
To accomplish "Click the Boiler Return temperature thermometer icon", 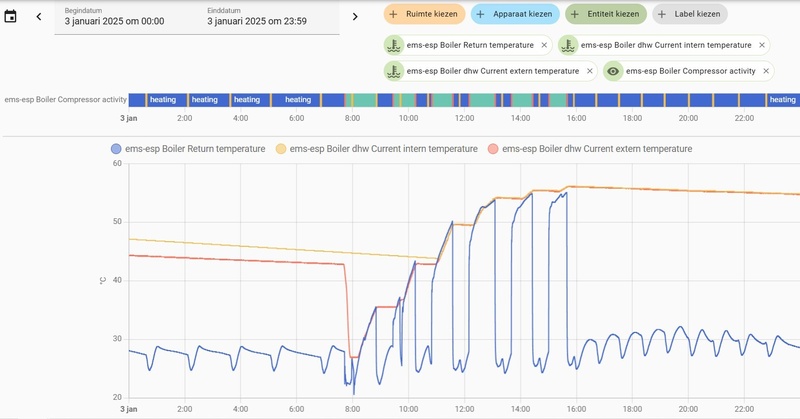I will click(396, 45).
